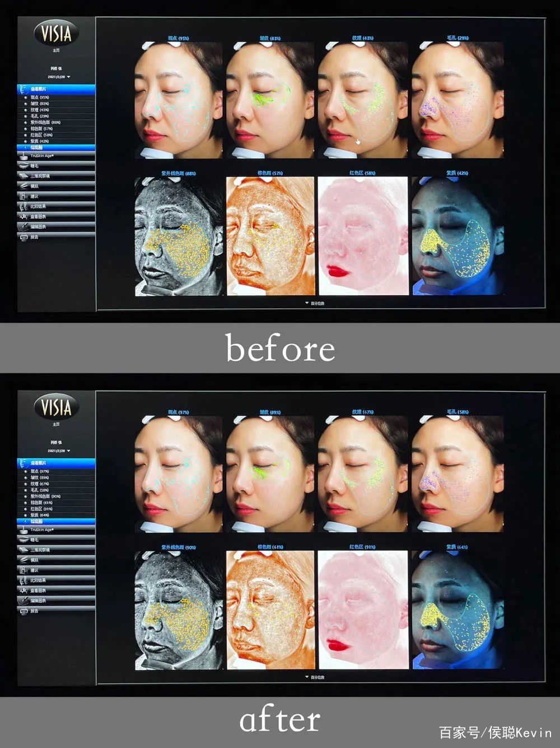The height and width of the screenshot is (748, 560).
Task: Open the 报告 section in the after sidebar
Action: tap(56, 611)
